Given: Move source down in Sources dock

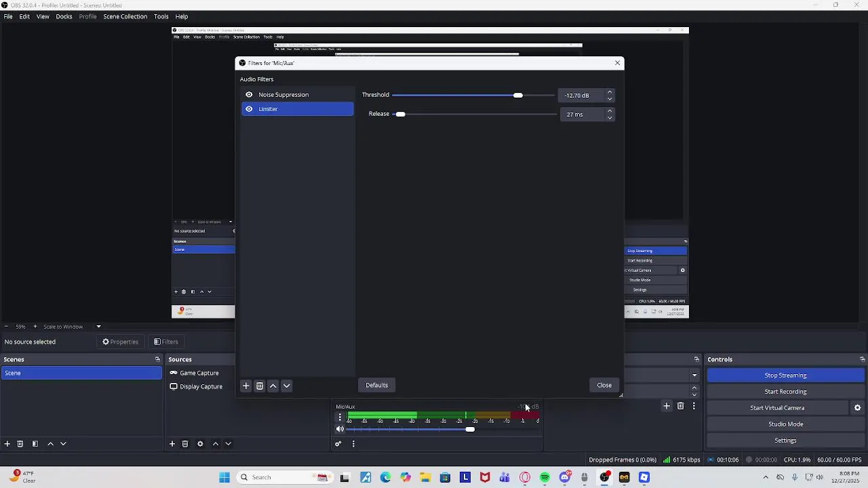Looking at the screenshot, I should (x=229, y=444).
